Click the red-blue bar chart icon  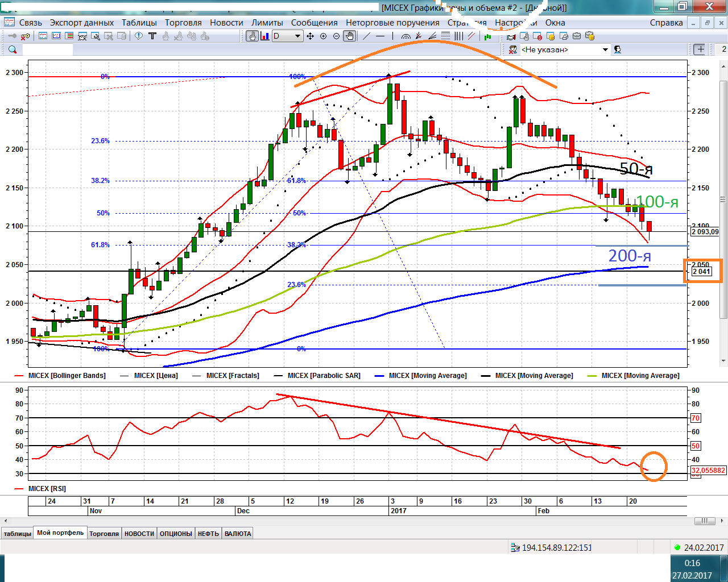(x=265, y=36)
